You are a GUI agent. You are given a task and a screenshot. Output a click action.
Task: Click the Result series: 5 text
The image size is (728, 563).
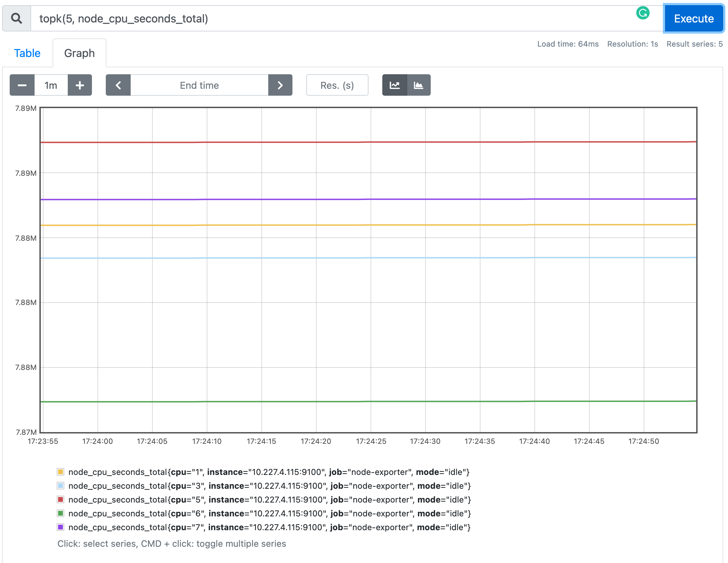pos(694,44)
